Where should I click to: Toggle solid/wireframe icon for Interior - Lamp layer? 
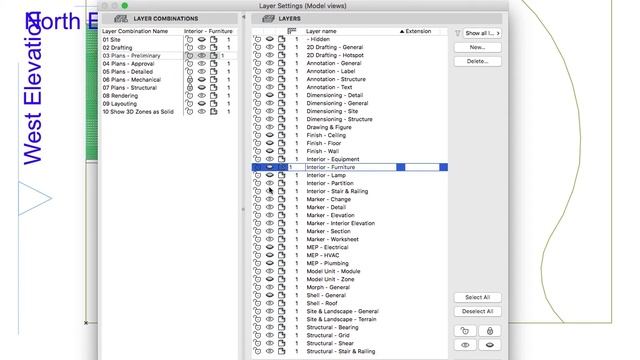coord(282,175)
